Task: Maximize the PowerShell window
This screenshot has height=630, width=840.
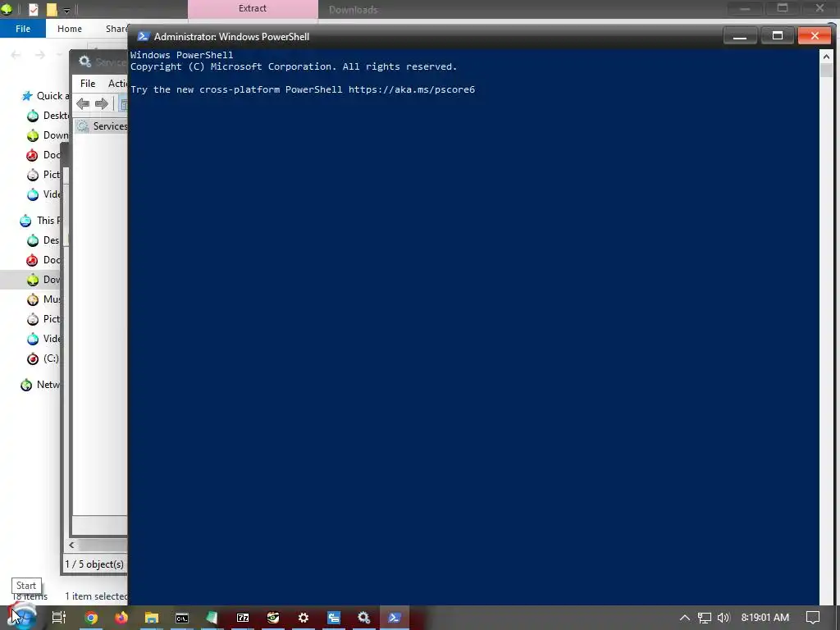Action: (778, 36)
